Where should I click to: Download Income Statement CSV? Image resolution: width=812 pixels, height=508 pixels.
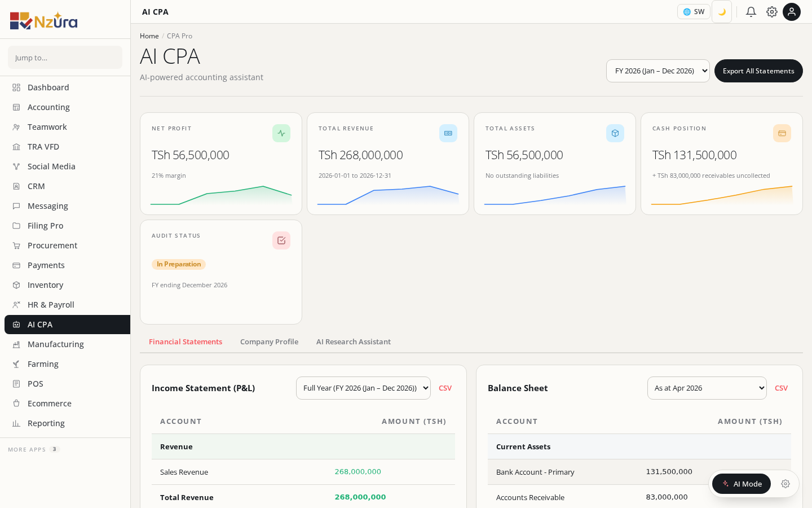point(445,388)
